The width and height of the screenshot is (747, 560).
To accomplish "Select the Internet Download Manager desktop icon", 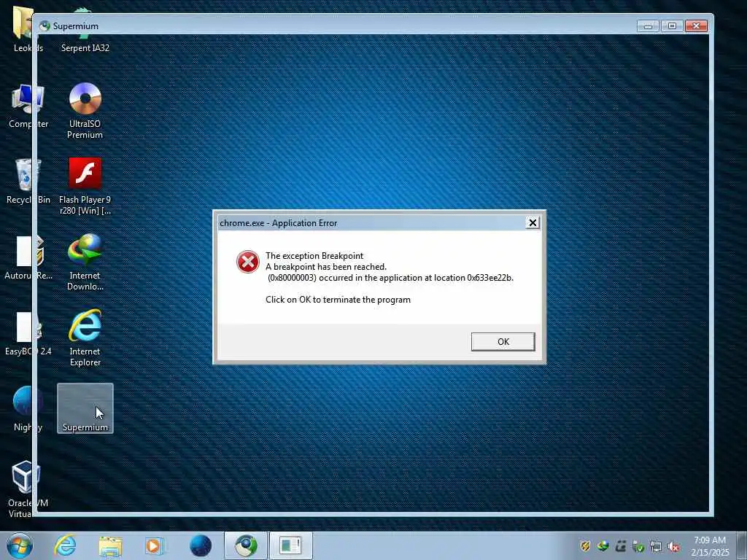I will click(x=85, y=262).
